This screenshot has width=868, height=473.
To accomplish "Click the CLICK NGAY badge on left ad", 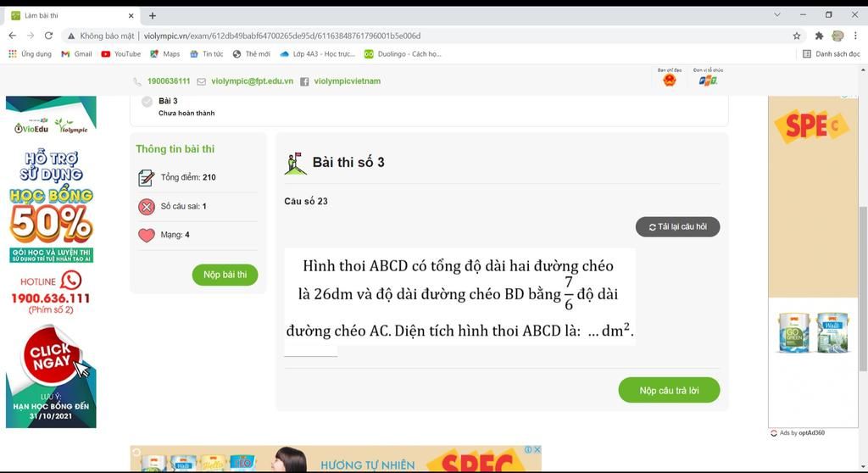I will point(51,355).
